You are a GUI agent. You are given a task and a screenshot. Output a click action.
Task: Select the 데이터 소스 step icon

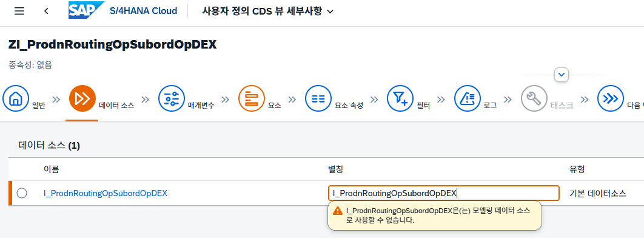[x=82, y=98]
